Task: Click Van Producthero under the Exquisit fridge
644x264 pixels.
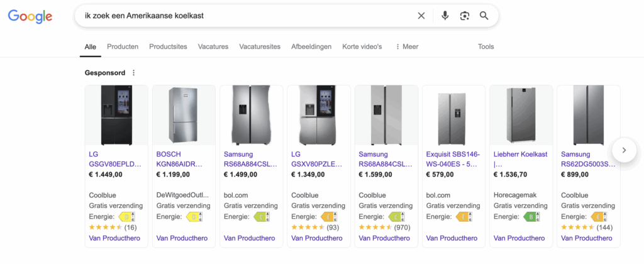Action: click(452, 238)
